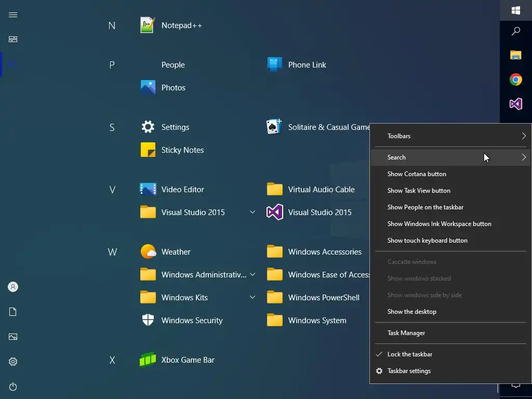Open Toolbars submenu arrow
This screenshot has height=399, width=532.
click(x=524, y=136)
